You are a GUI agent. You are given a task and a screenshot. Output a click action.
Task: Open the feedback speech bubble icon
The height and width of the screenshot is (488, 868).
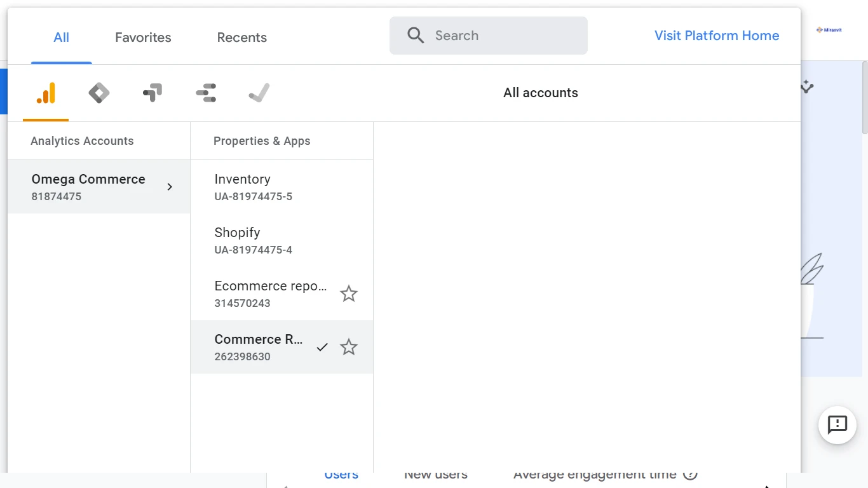[837, 424]
